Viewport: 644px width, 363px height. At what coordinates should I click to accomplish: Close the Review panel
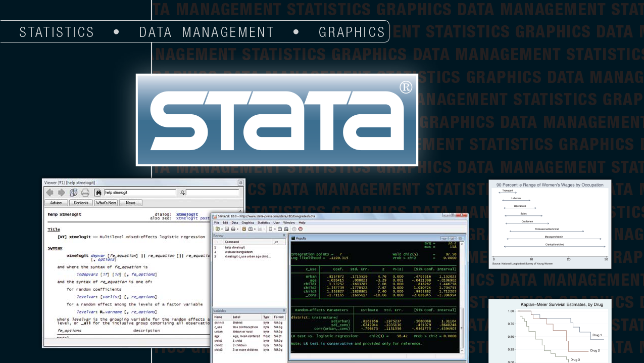tap(284, 235)
